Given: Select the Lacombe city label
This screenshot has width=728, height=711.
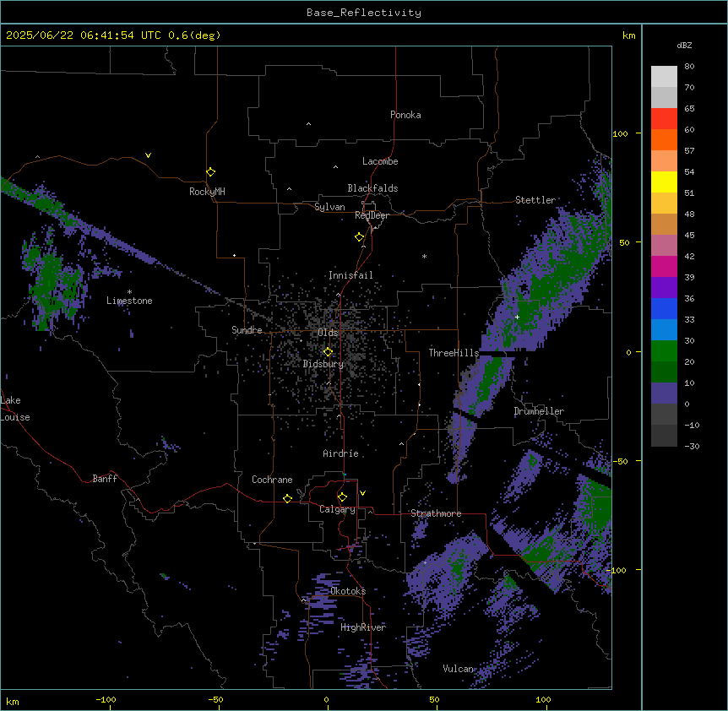Looking at the screenshot, I should (380, 161).
